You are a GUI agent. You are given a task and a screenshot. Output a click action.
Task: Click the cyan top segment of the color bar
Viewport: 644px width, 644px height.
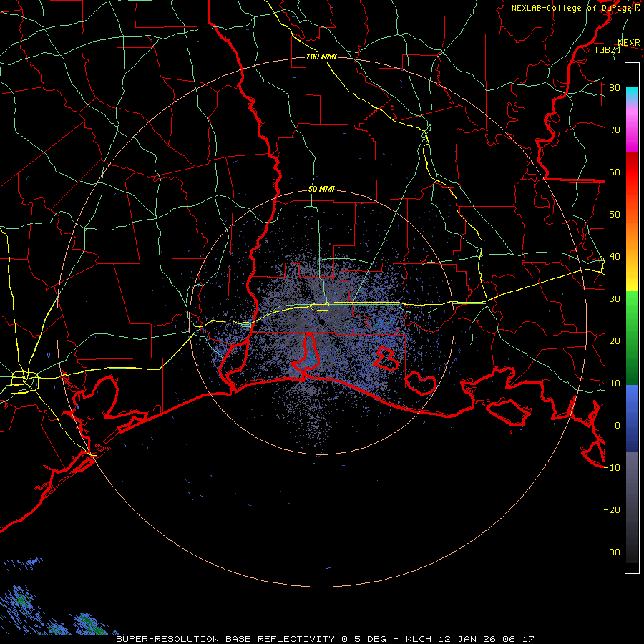coord(632,94)
